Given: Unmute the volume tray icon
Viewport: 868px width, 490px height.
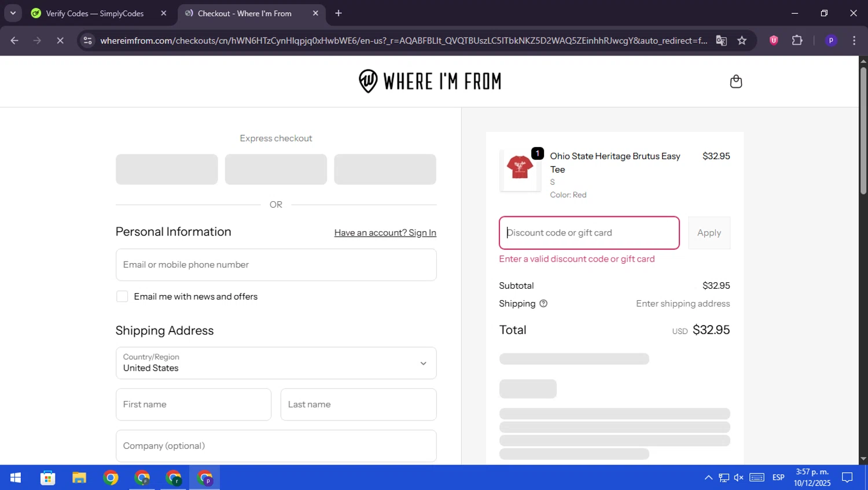Looking at the screenshot, I should [739, 478].
